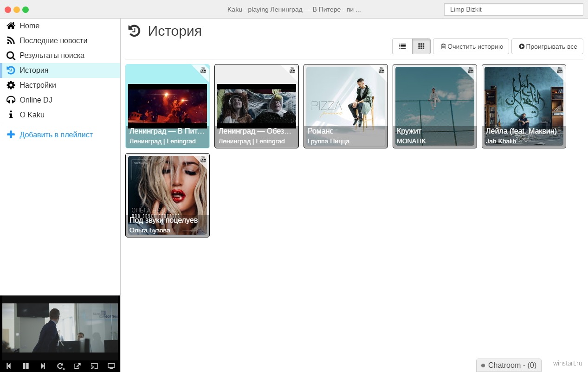Image resolution: width=588 pixels, height=372 pixels.
Task: Focus the search field containing Limp Bizkit
Action: tap(513, 9)
